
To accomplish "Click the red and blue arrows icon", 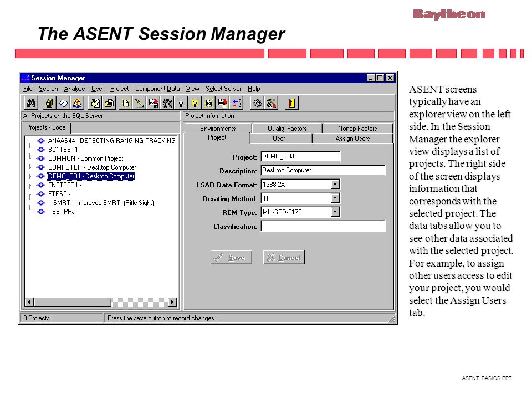I will click(237, 103).
